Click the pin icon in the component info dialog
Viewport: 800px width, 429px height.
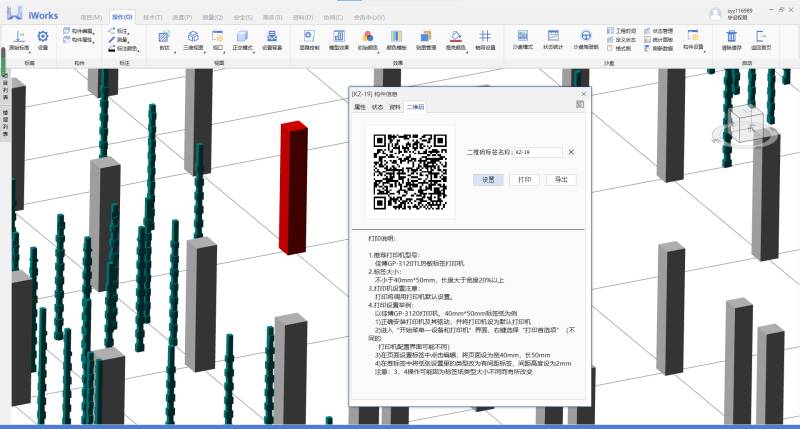click(x=580, y=104)
